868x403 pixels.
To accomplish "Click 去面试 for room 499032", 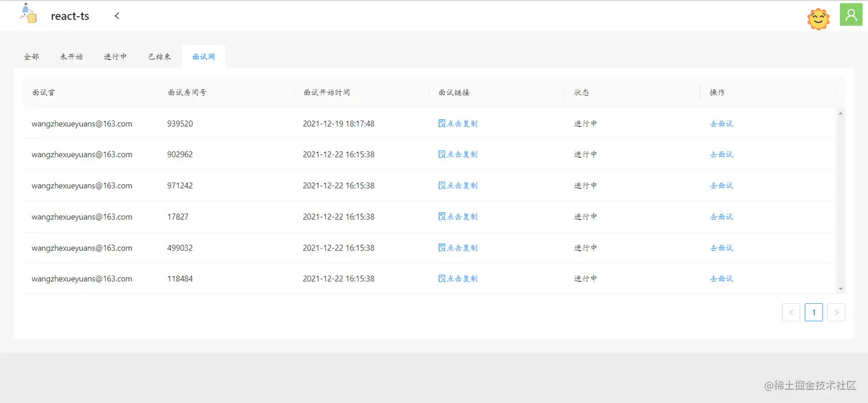I will coord(722,248).
